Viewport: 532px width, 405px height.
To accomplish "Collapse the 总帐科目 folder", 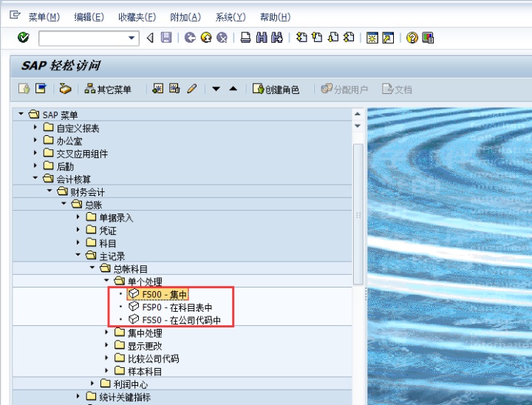I will (x=92, y=268).
